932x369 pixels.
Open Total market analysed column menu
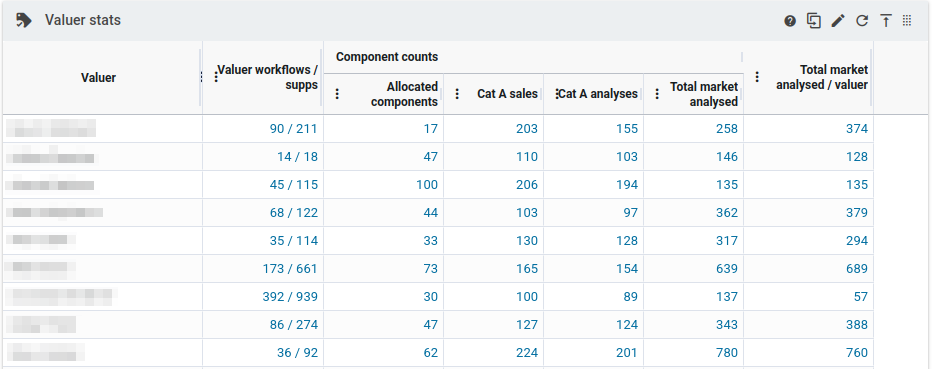pos(657,94)
